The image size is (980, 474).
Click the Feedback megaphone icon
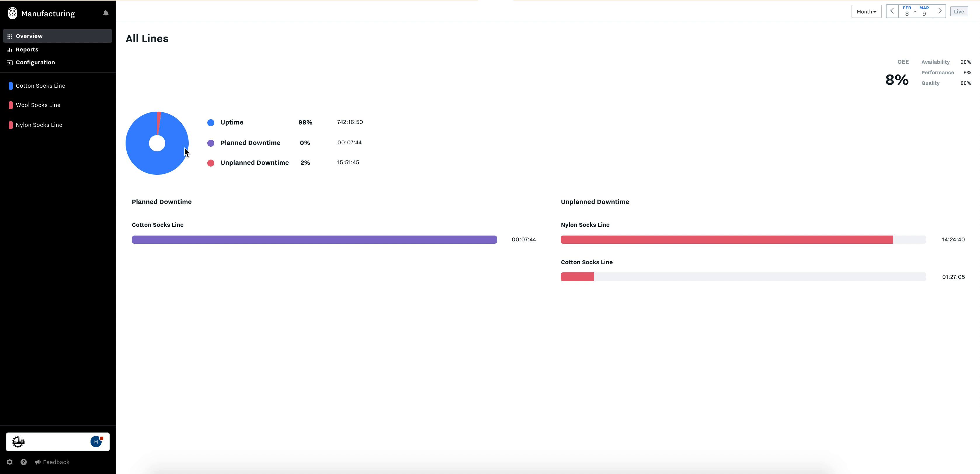point(37,462)
